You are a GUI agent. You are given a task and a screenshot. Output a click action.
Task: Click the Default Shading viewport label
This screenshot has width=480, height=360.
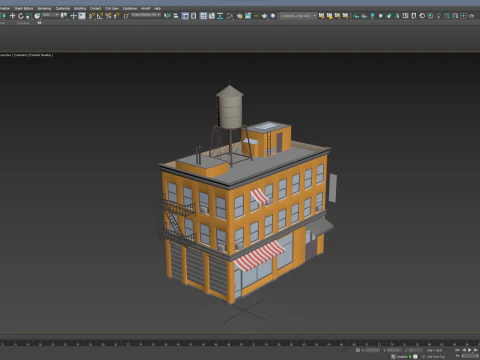click(41, 55)
